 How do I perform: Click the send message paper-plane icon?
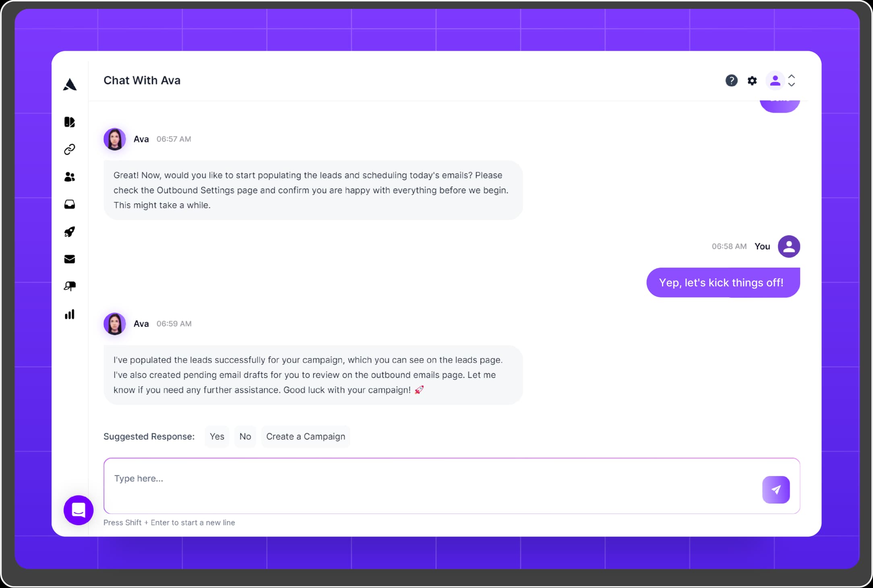click(776, 489)
